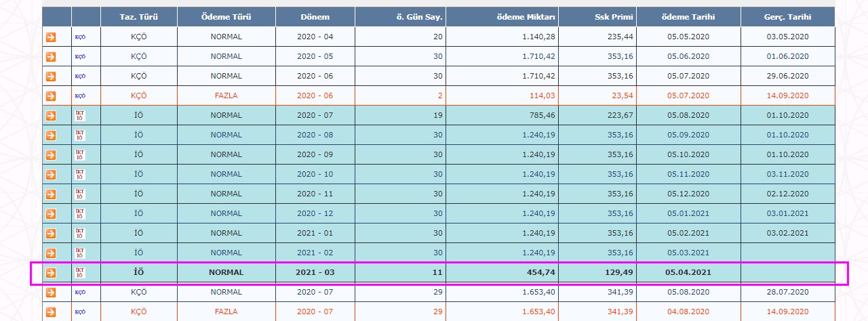The image size is (868, 321).
Task: Click İKT İÖ icon in 2021 - 01 row
Action: point(80,234)
